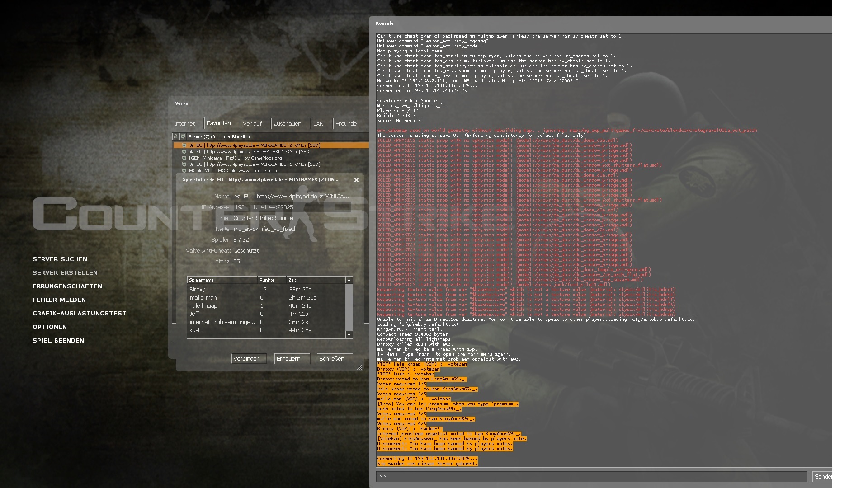868x488 pixels.
Task: Sort servers by VAC shield column icon
Action: (183, 136)
